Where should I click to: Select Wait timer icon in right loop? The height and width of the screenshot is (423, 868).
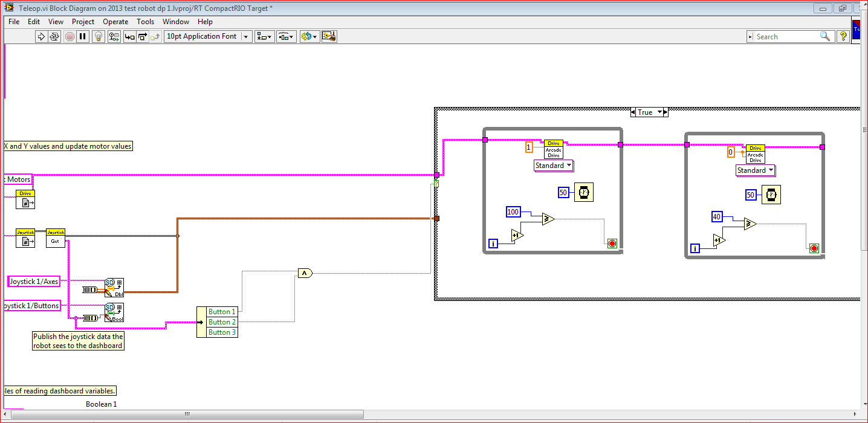(771, 195)
